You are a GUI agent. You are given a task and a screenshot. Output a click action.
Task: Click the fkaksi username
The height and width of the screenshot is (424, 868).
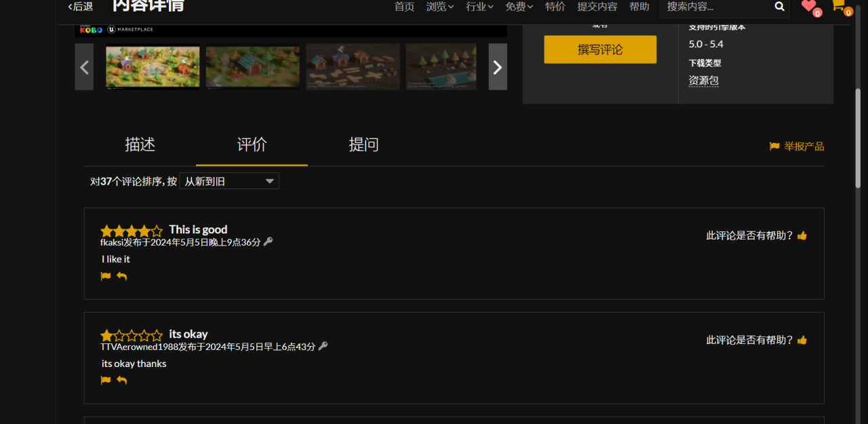(x=112, y=242)
